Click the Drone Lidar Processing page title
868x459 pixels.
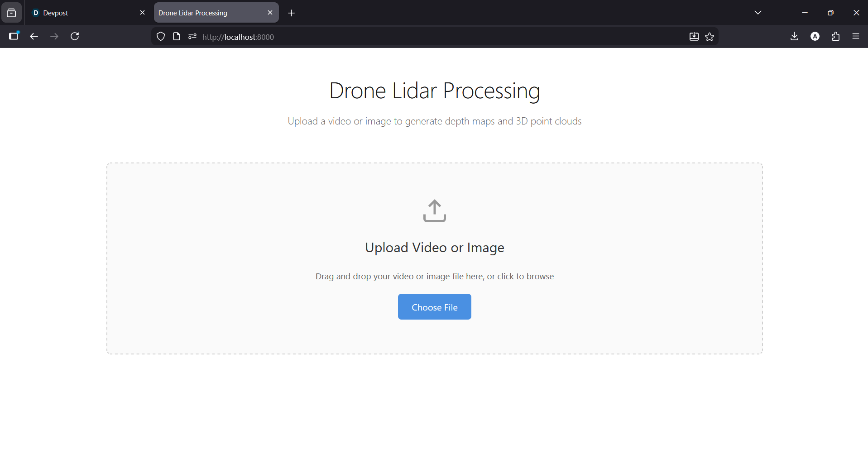(434, 91)
